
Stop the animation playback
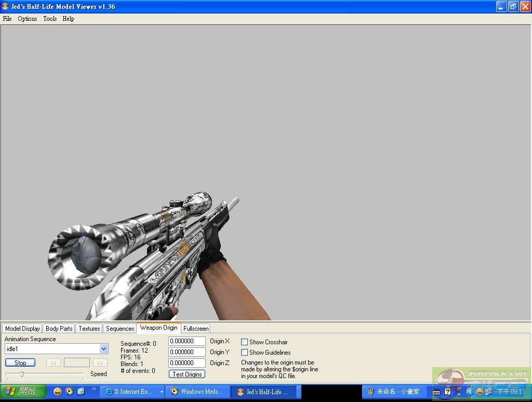coord(20,362)
